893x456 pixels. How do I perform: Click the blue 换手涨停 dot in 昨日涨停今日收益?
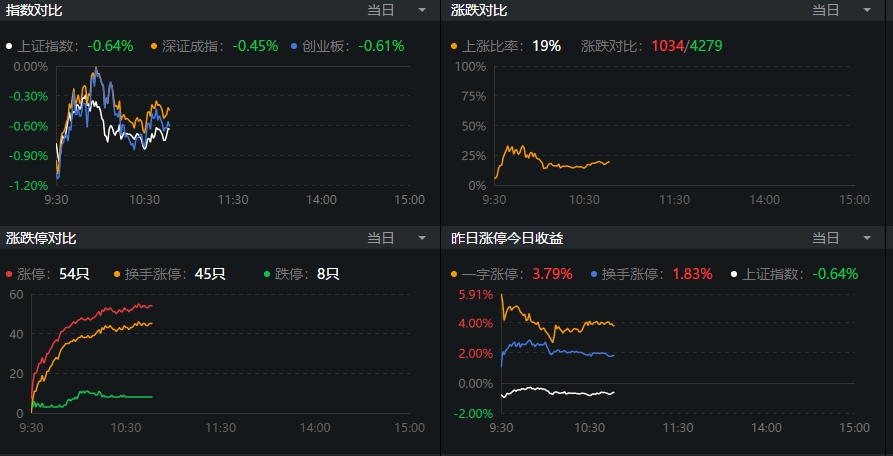click(x=595, y=274)
